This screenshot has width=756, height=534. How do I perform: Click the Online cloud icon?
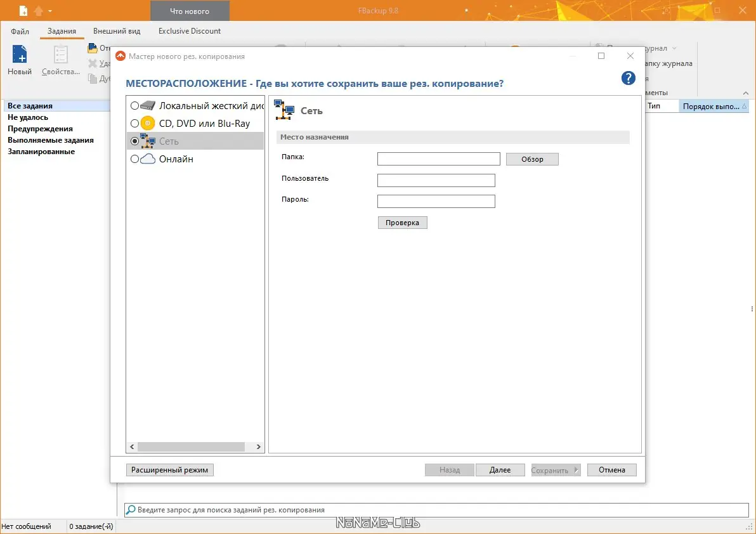pos(148,159)
